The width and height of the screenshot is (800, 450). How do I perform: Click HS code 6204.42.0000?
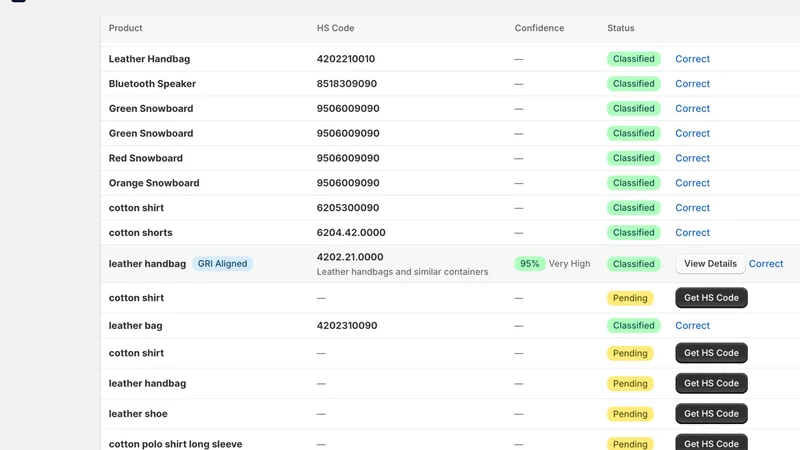click(351, 233)
